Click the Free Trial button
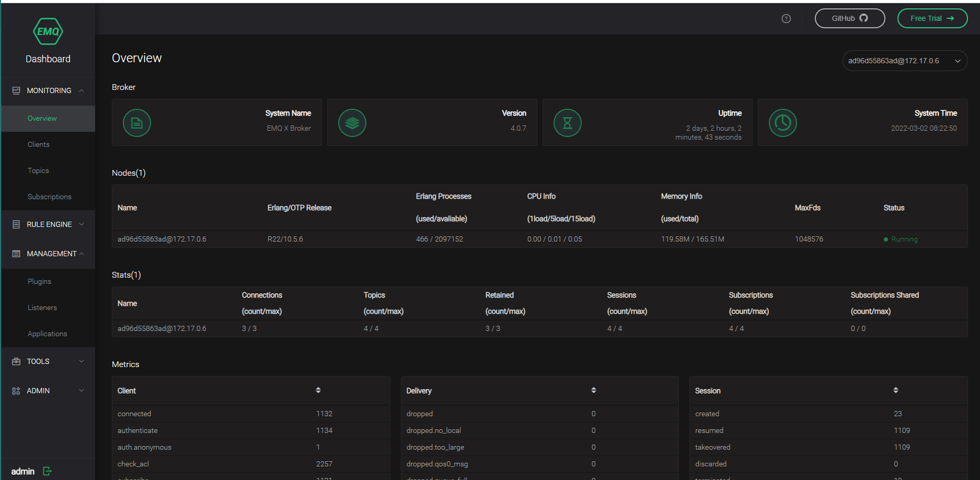 [x=932, y=18]
